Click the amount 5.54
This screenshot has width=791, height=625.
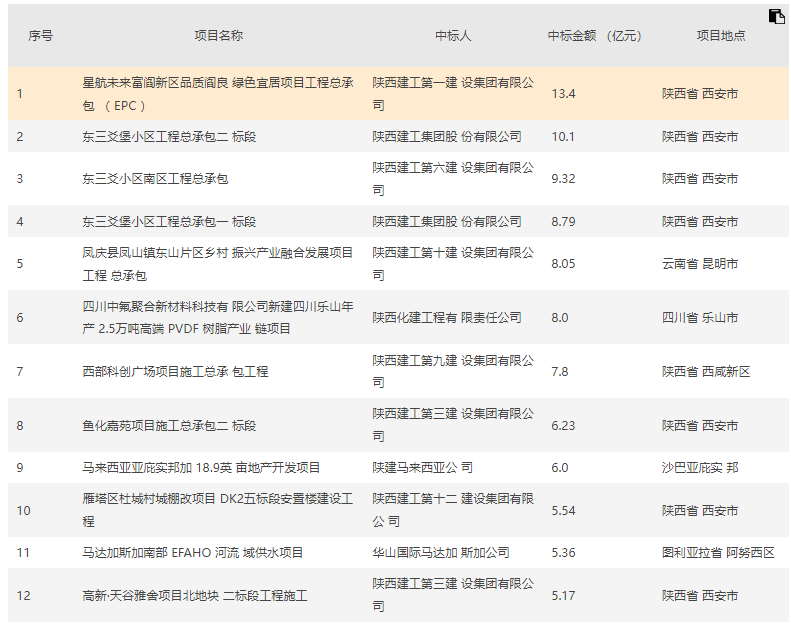coord(563,510)
